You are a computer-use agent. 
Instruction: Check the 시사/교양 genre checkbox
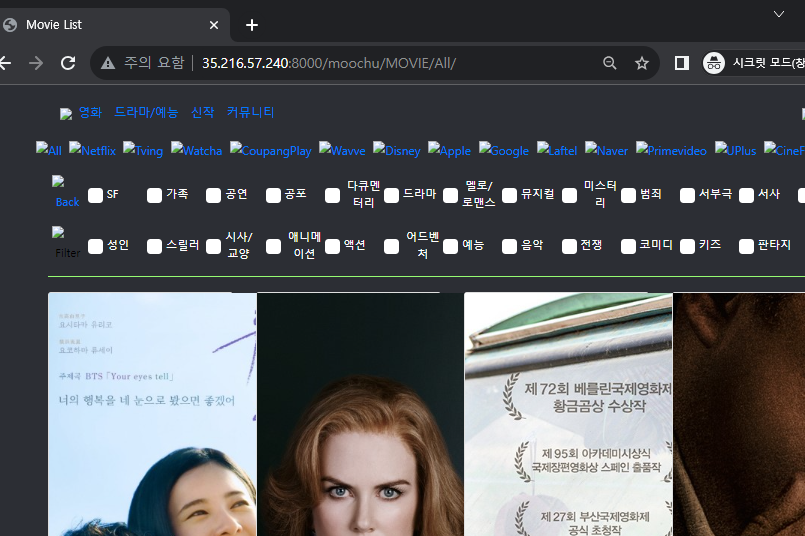point(214,246)
